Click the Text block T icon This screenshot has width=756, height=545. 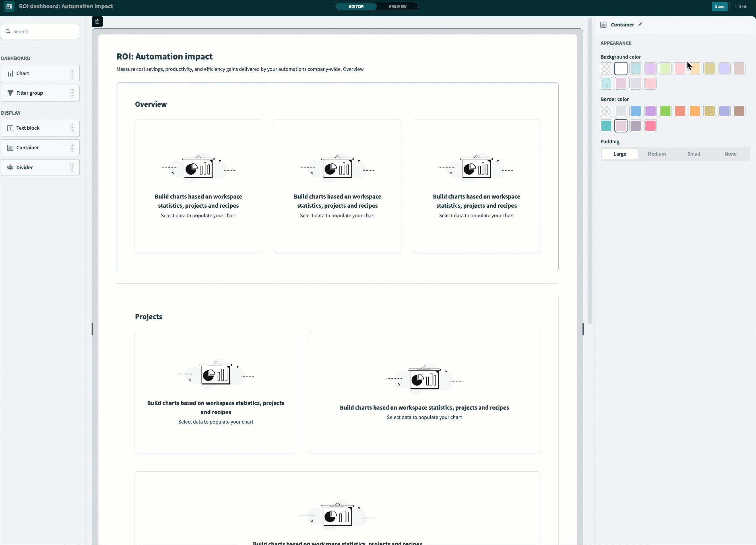click(x=10, y=128)
